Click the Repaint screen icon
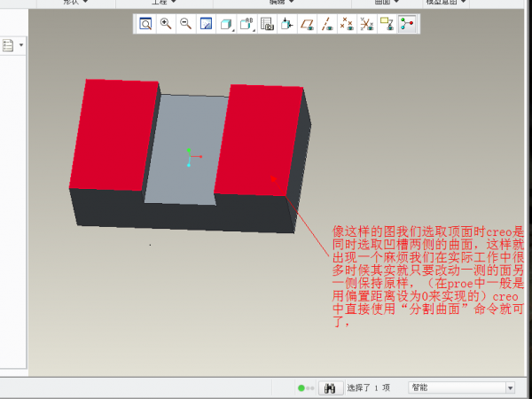 (206, 25)
